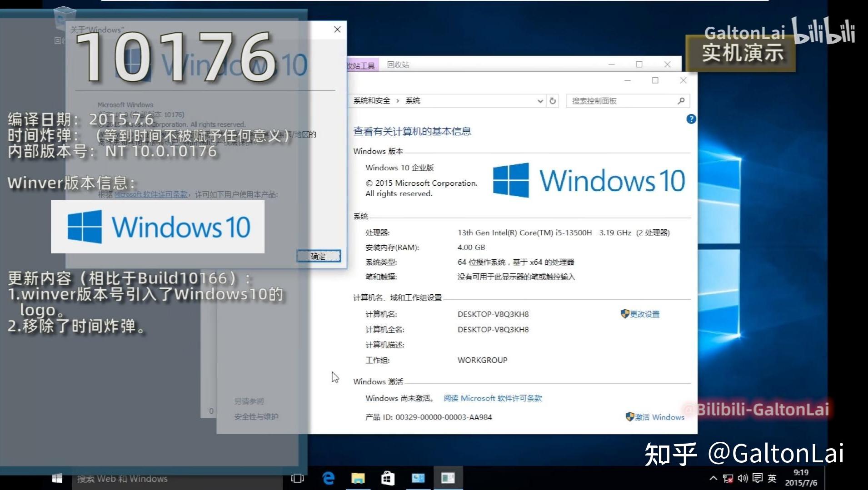This screenshot has height=490, width=868.
Task: Open the blue help question mark icon
Action: tap(691, 119)
